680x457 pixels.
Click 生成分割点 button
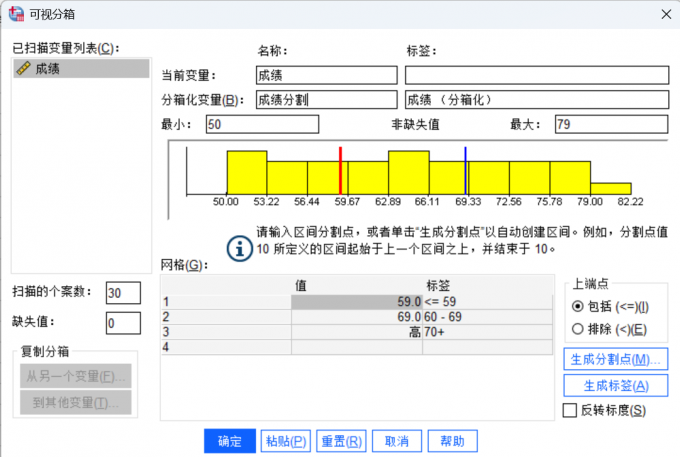[x=615, y=359]
